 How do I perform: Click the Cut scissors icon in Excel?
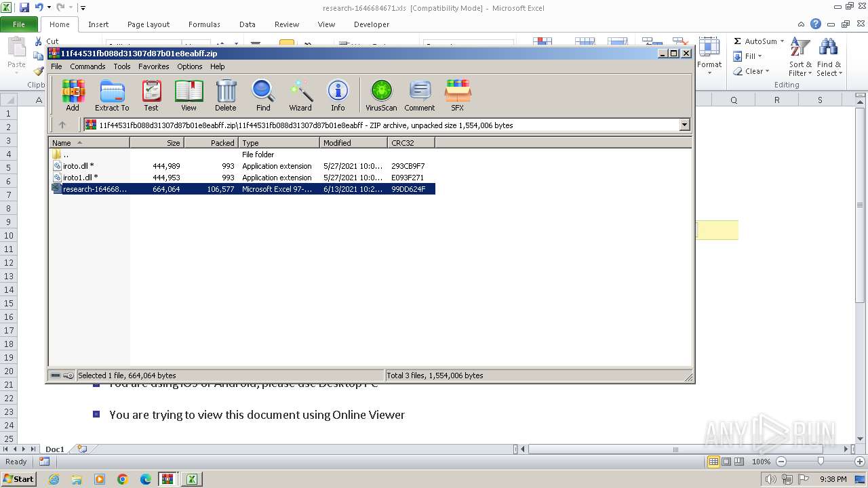pos(39,41)
